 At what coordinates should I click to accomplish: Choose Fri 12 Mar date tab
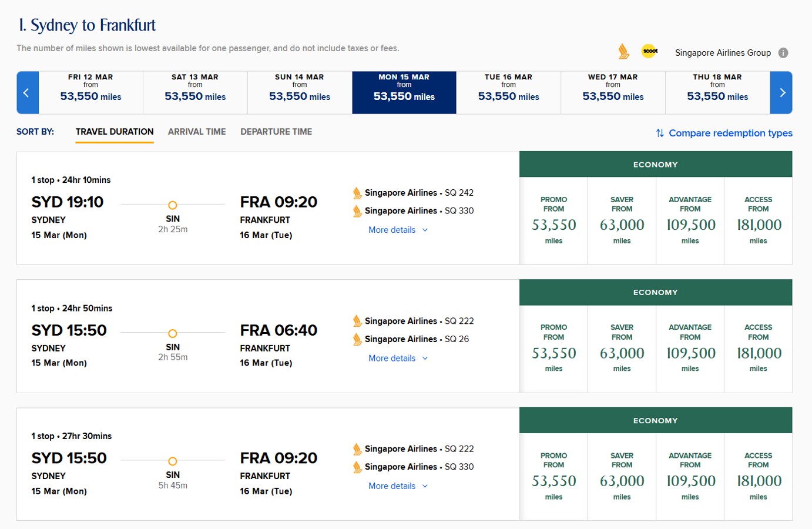pos(91,93)
